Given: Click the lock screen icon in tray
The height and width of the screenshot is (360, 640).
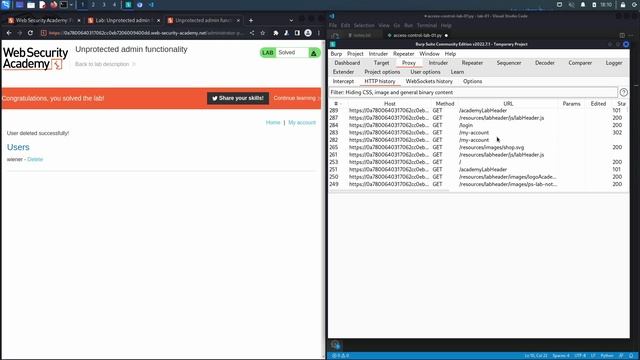Looking at the screenshot, I should [623, 4].
